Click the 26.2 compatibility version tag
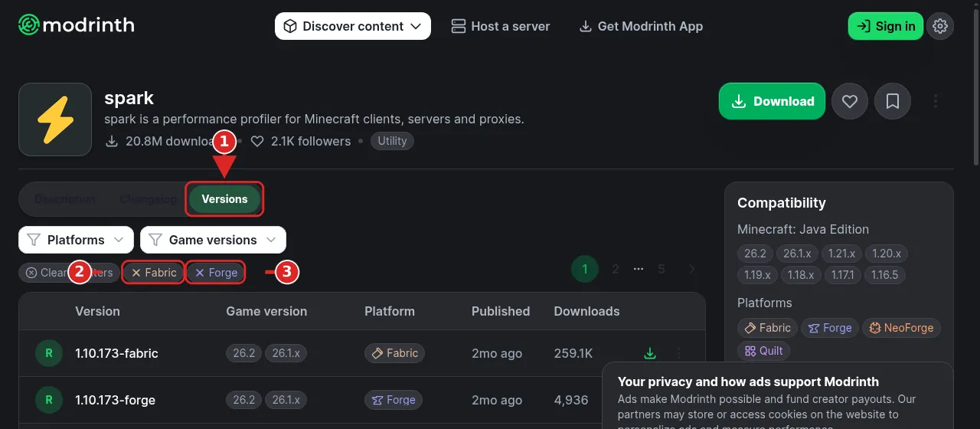Image resolution: width=980 pixels, height=429 pixels. coord(755,254)
